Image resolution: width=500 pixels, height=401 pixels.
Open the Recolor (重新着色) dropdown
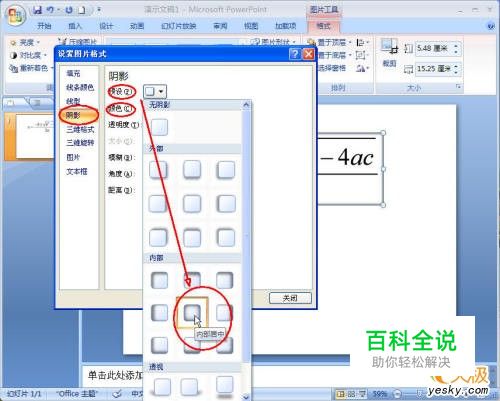click(x=32, y=68)
